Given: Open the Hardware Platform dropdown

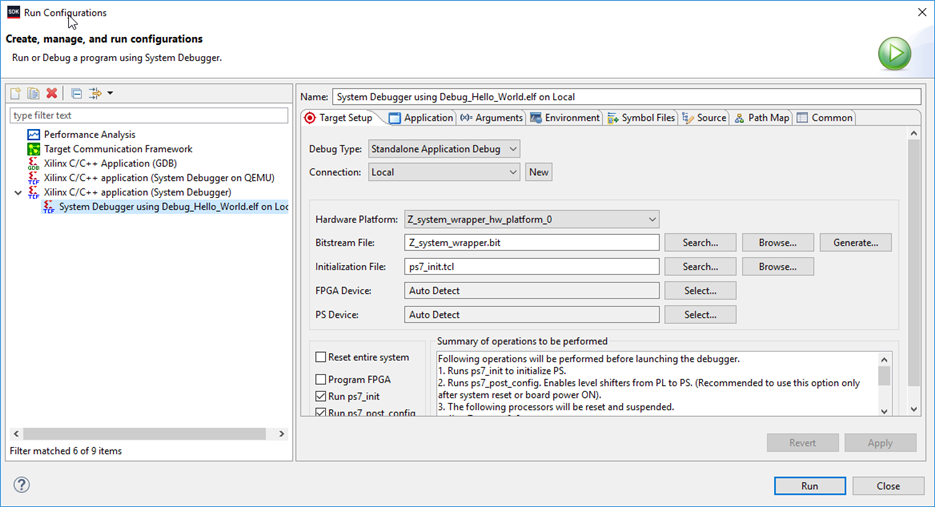Looking at the screenshot, I should click(x=531, y=219).
